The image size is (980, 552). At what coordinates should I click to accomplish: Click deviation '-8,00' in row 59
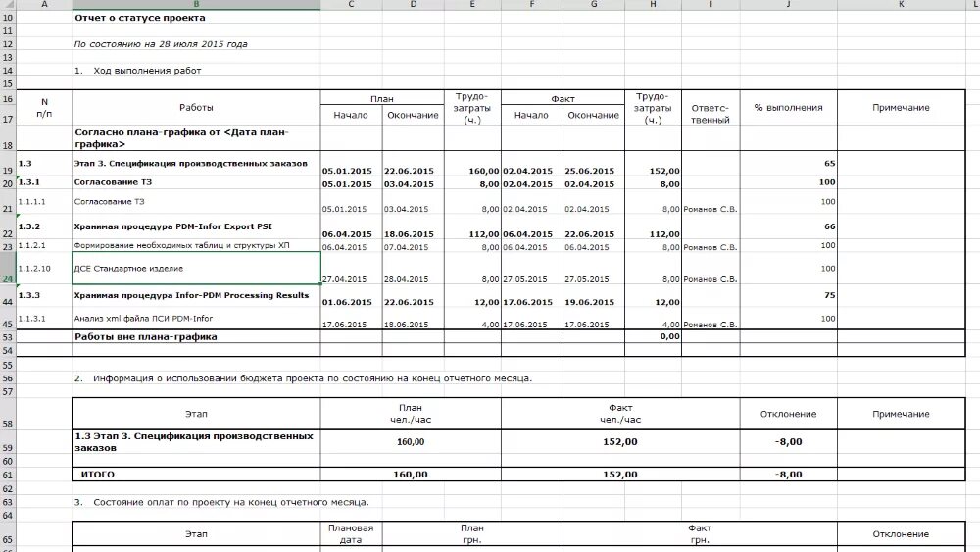788,442
